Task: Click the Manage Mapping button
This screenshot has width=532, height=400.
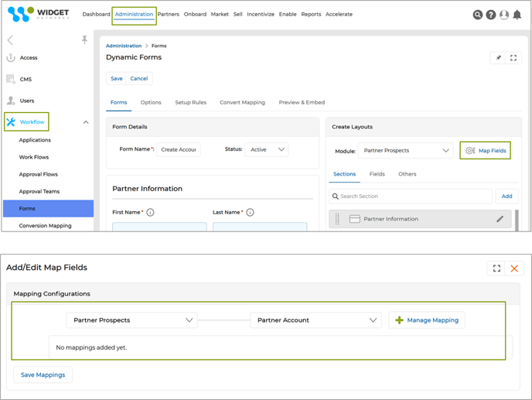Action: 427,320
